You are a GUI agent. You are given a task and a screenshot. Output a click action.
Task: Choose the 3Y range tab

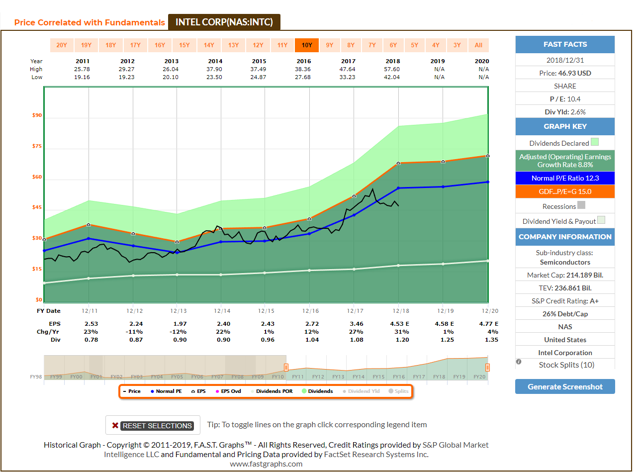(x=457, y=45)
